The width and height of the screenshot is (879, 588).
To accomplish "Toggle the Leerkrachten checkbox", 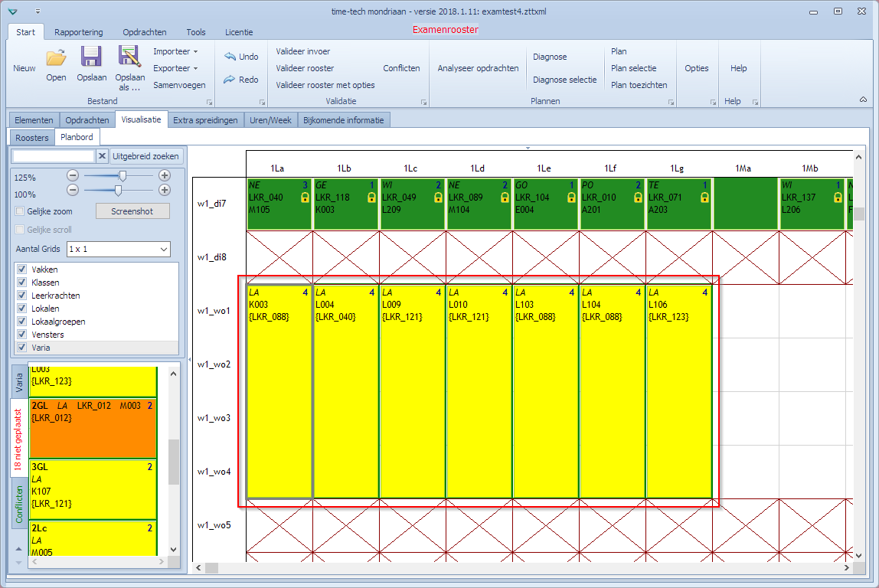I will coord(22,296).
